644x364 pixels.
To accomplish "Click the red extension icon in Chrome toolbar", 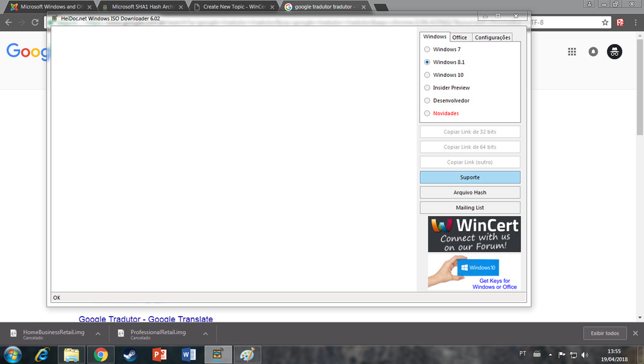I will pyautogui.click(x=620, y=22).
